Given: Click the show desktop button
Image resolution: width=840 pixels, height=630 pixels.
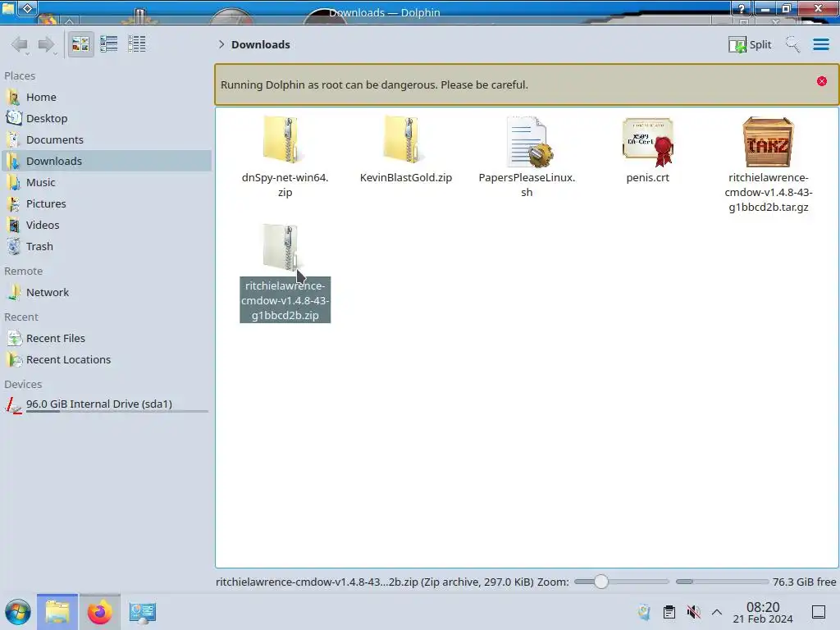Looking at the screenshot, I should (x=819, y=612).
